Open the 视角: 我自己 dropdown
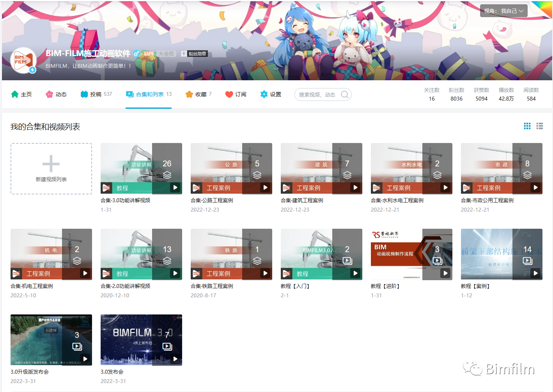This screenshot has height=392, width=553. click(x=503, y=11)
